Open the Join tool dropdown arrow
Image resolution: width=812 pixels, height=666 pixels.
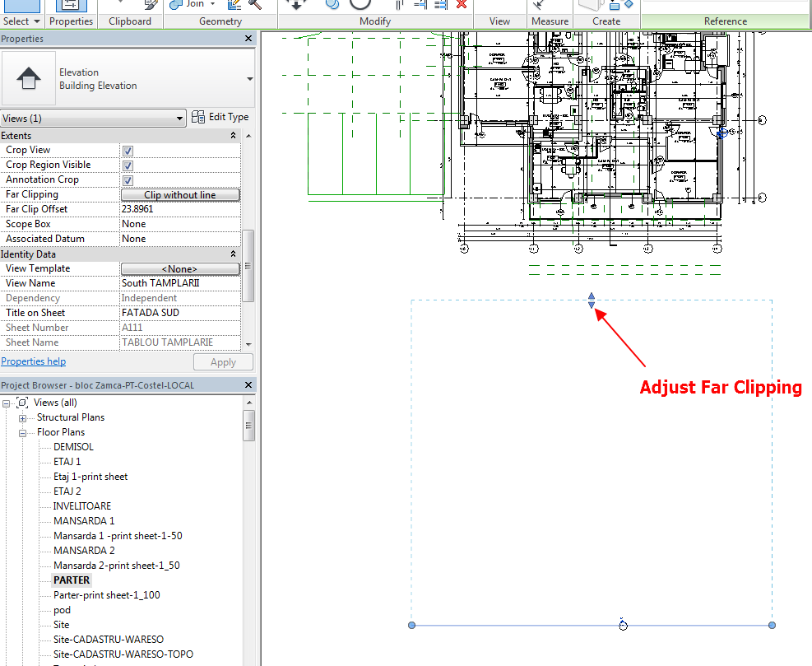212,4
